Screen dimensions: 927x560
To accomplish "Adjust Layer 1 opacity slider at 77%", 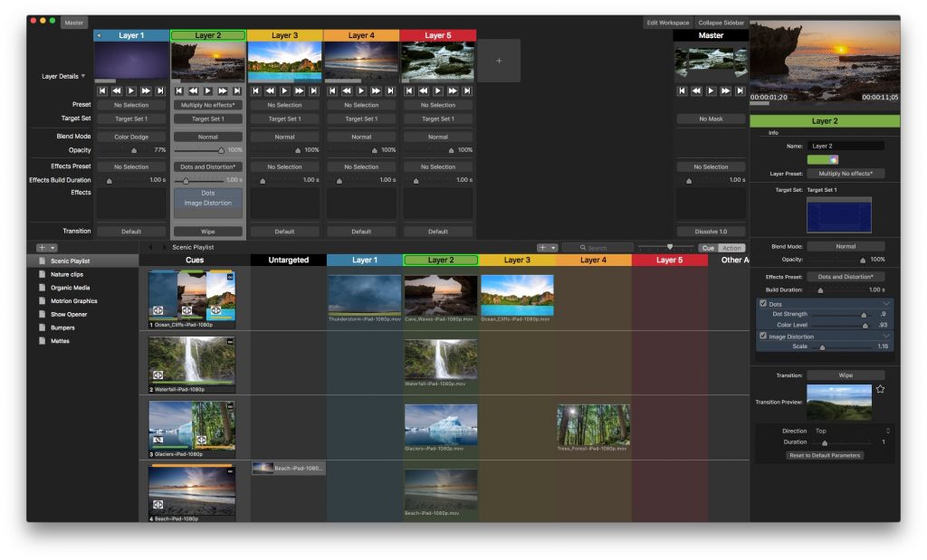I will click(134, 151).
